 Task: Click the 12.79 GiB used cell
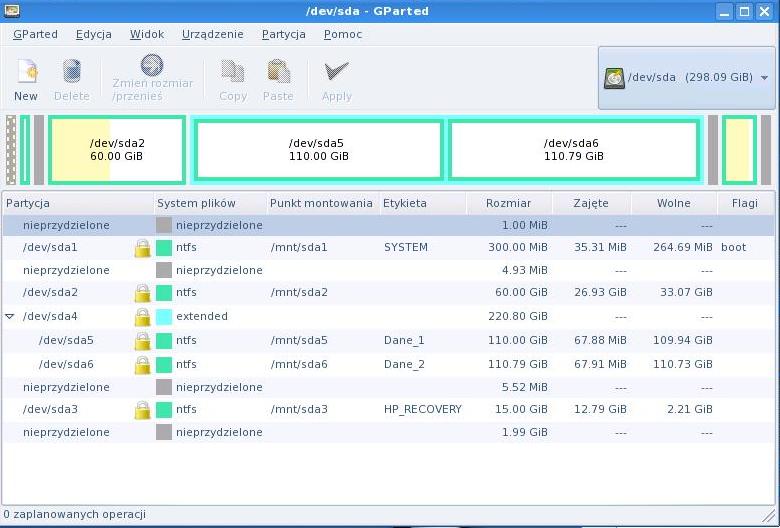tap(600, 410)
